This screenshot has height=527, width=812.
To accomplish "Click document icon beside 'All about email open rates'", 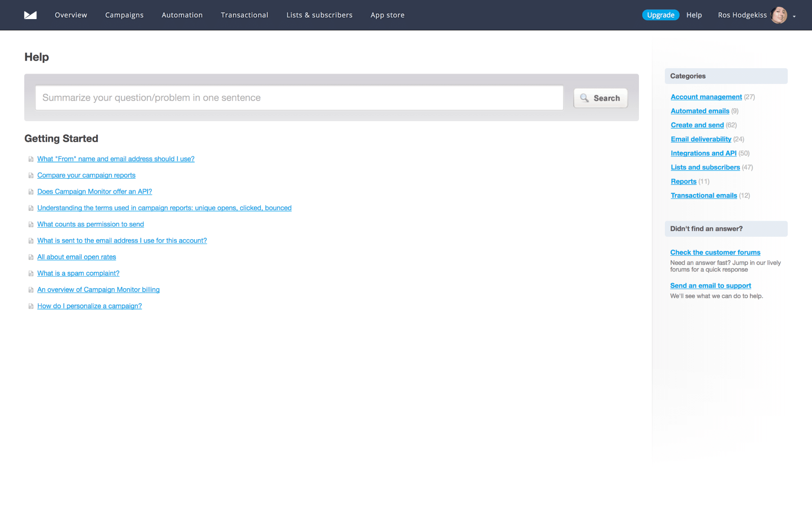I will [31, 257].
